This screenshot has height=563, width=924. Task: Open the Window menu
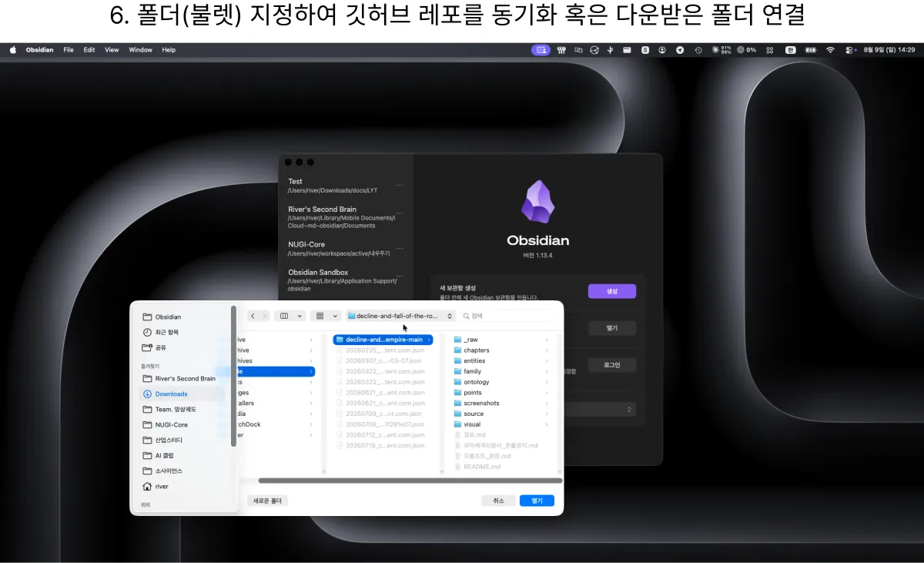140,50
